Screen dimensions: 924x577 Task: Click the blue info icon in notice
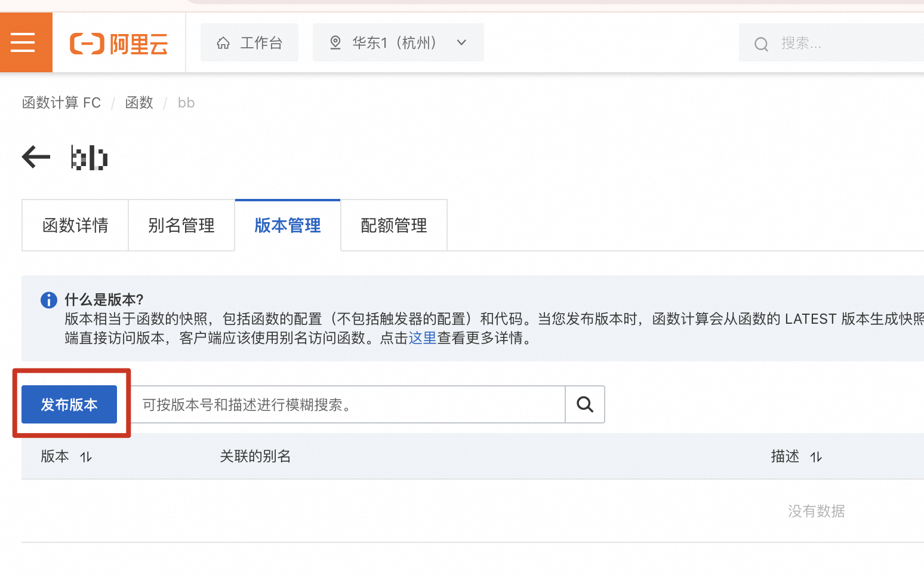pos(48,300)
